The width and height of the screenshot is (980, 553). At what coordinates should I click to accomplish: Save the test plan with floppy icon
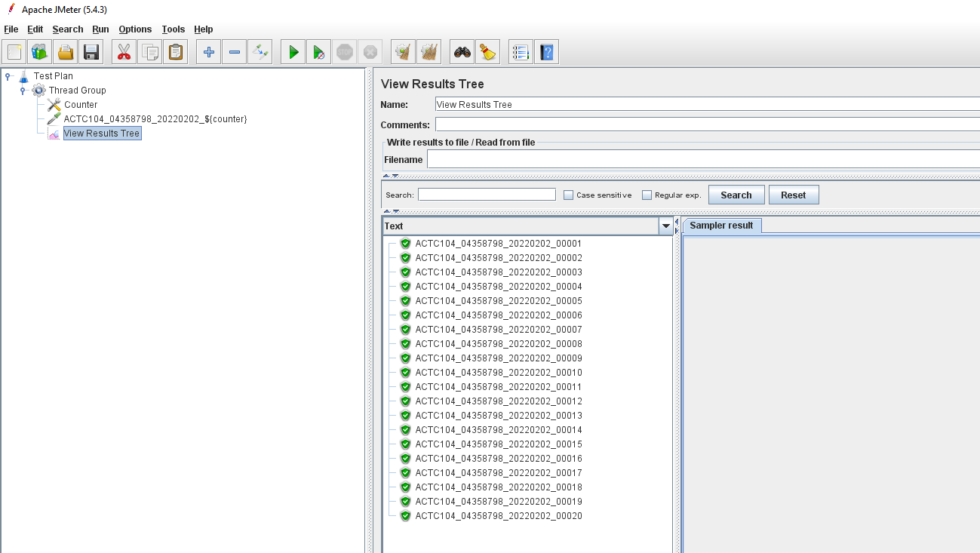tap(91, 52)
